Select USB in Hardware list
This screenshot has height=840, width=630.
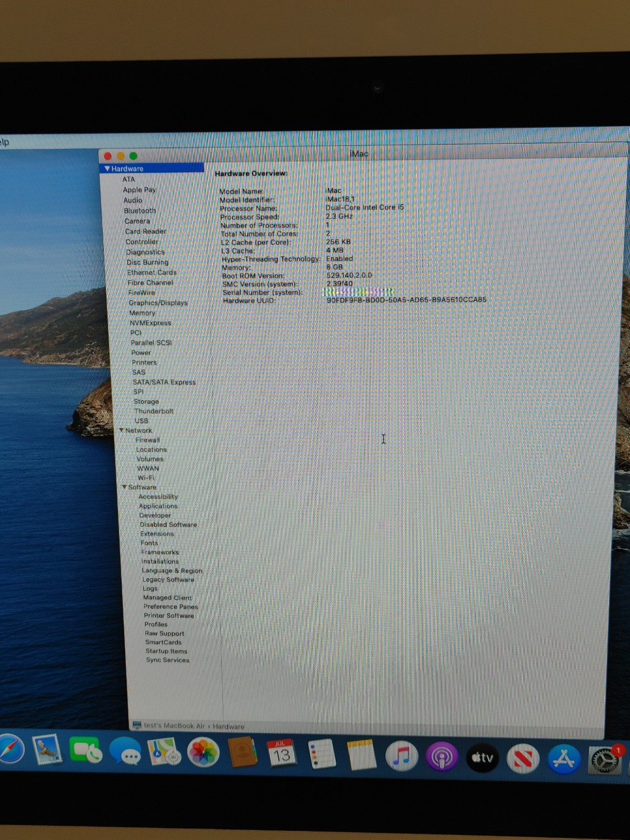141,421
